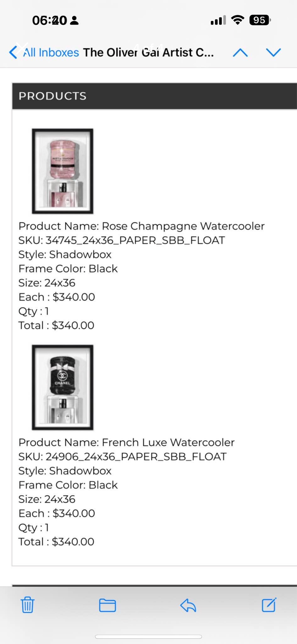Tap the battery level indicator
Image resolution: width=297 pixels, height=644 pixels.
tap(260, 20)
